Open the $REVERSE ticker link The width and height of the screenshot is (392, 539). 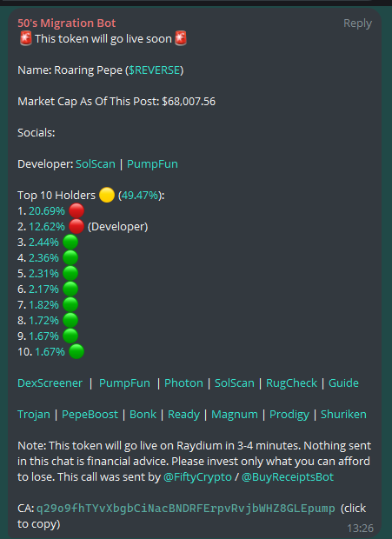click(x=154, y=70)
